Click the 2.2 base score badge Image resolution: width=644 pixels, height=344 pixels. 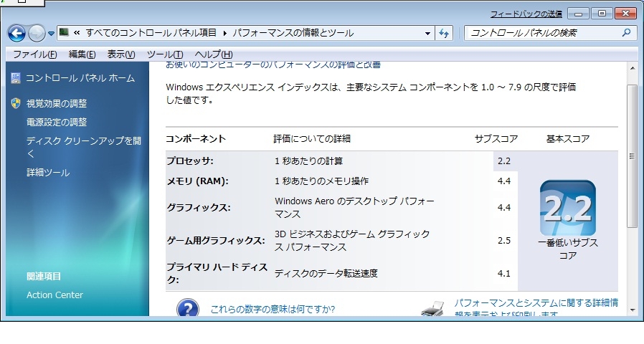pyautogui.click(x=567, y=208)
